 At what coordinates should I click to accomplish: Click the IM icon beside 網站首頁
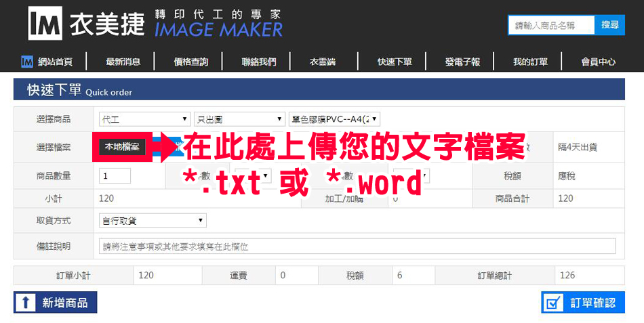point(27,62)
